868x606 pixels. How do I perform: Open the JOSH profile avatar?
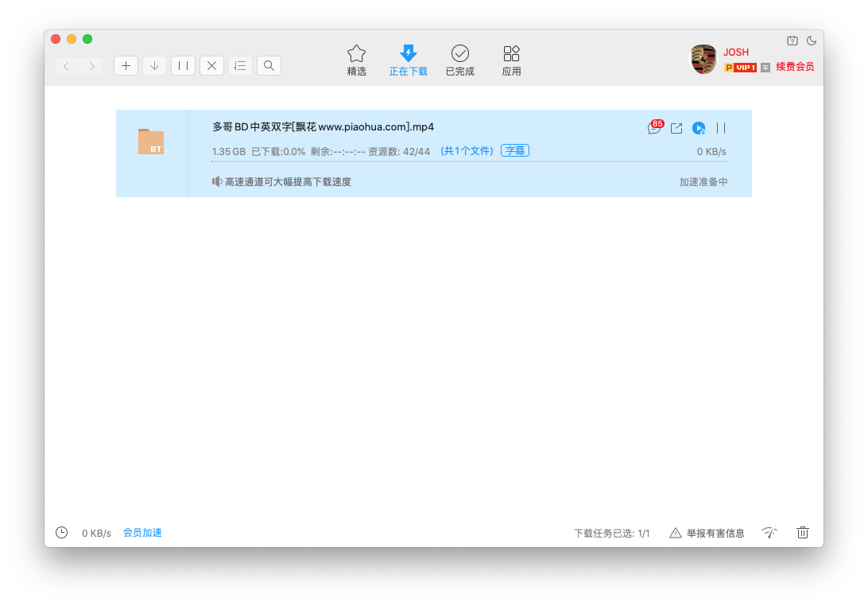tap(703, 59)
